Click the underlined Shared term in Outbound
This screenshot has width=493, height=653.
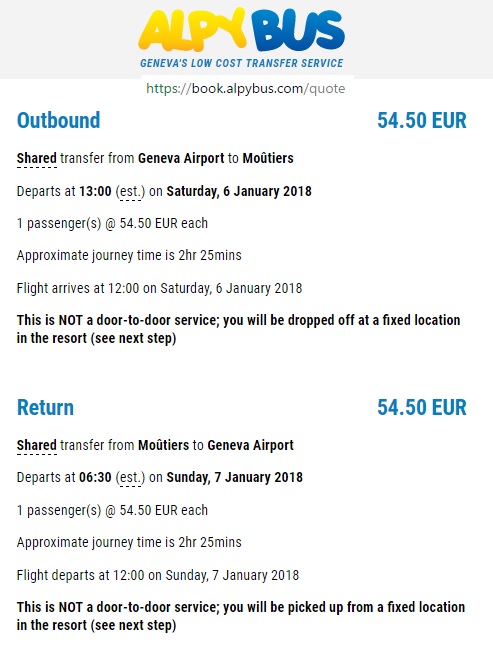tap(37, 158)
